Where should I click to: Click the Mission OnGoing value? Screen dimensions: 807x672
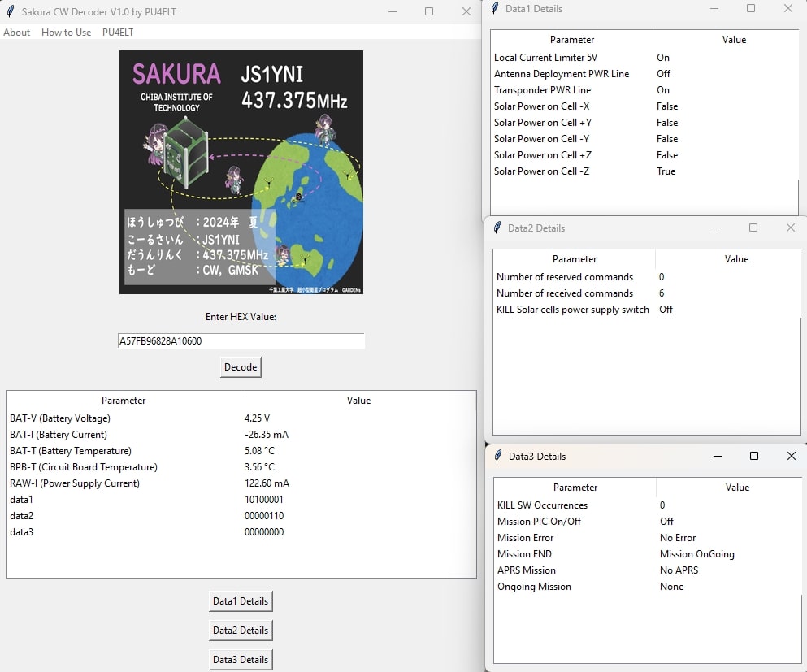(696, 554)
